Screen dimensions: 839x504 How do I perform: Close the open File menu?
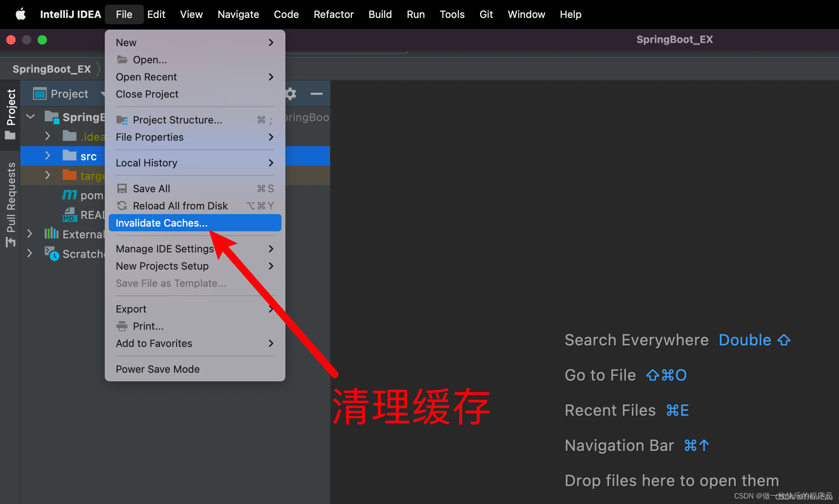coord(124,14)
